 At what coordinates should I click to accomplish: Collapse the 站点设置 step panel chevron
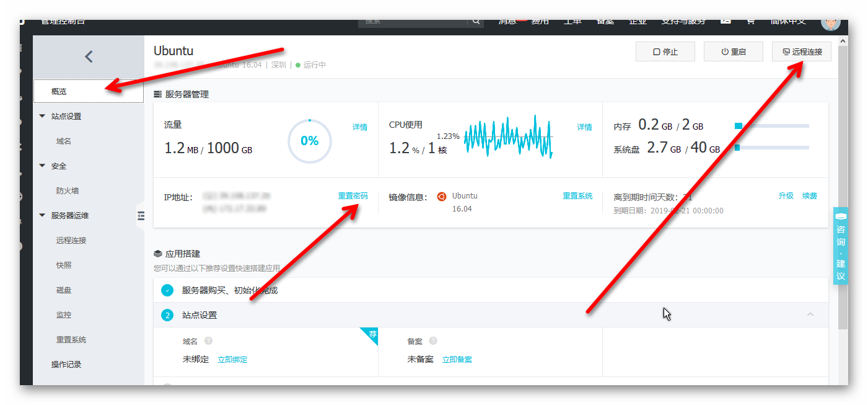810,314
